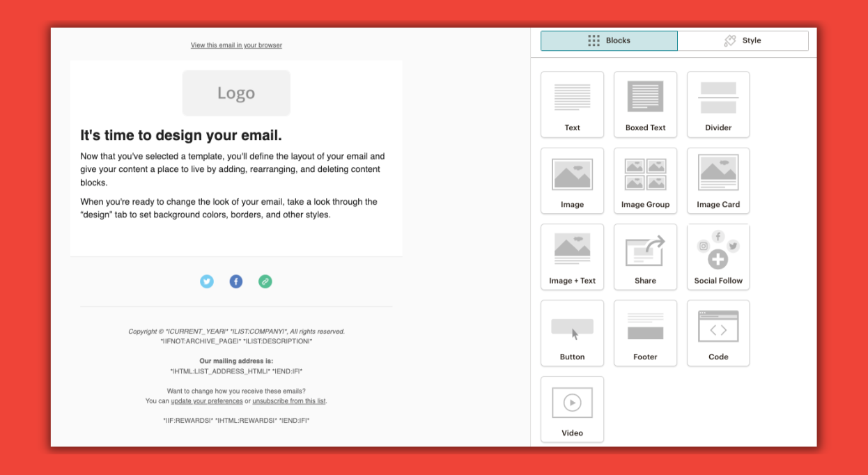Click 'unsubscribe from this list' link
Image resolution: width=868 pixels, height=475 pixels.
pos(289,401)
